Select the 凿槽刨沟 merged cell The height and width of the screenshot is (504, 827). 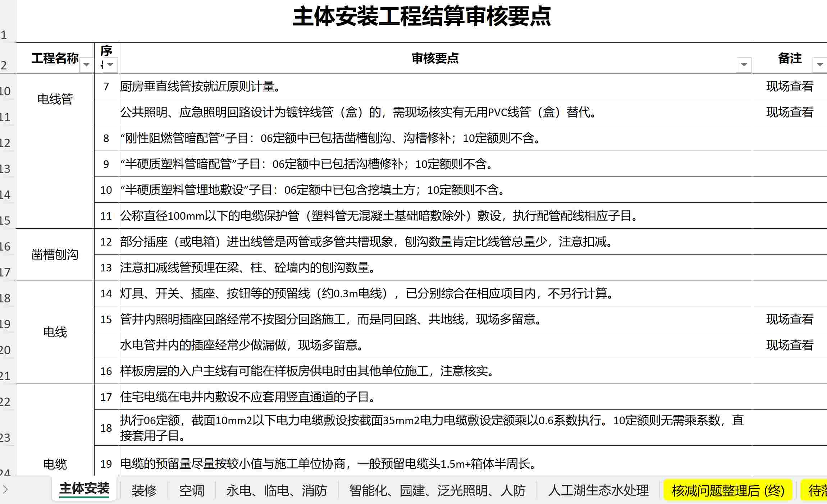(x=55, y=255)
